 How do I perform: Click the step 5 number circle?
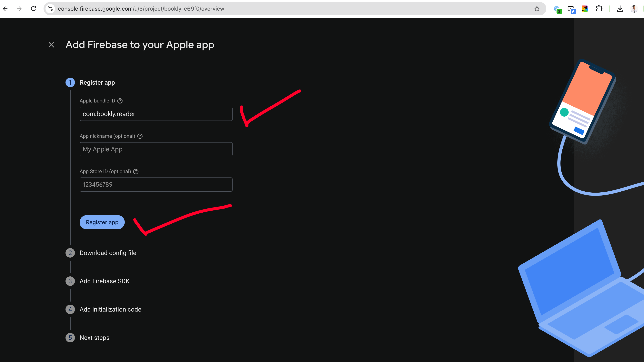[x=70, y=338]
